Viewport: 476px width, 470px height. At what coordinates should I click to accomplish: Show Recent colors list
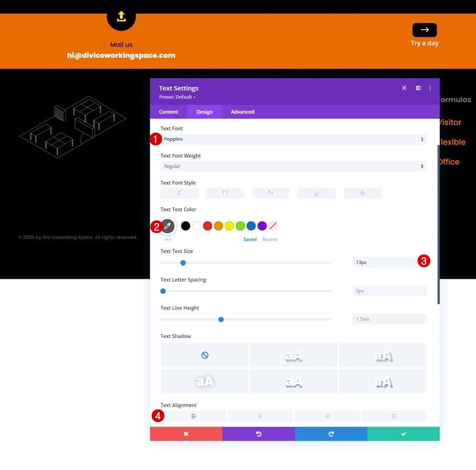tap(270, 239)
